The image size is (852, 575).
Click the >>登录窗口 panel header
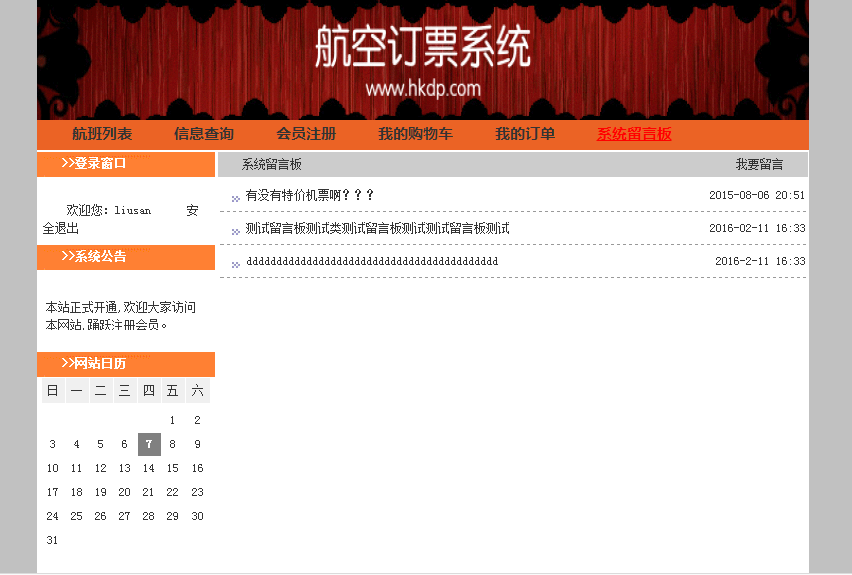pos(126,164)
